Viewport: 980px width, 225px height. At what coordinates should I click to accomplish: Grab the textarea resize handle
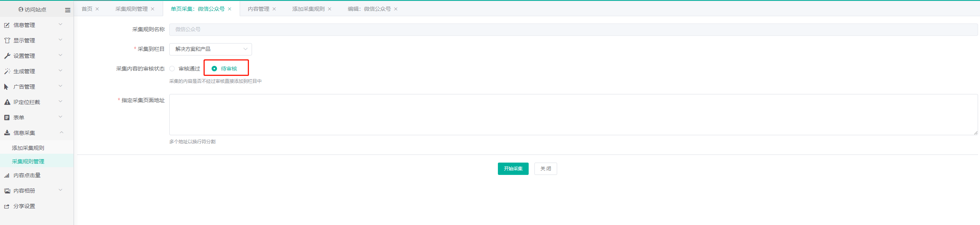[975, 133]
